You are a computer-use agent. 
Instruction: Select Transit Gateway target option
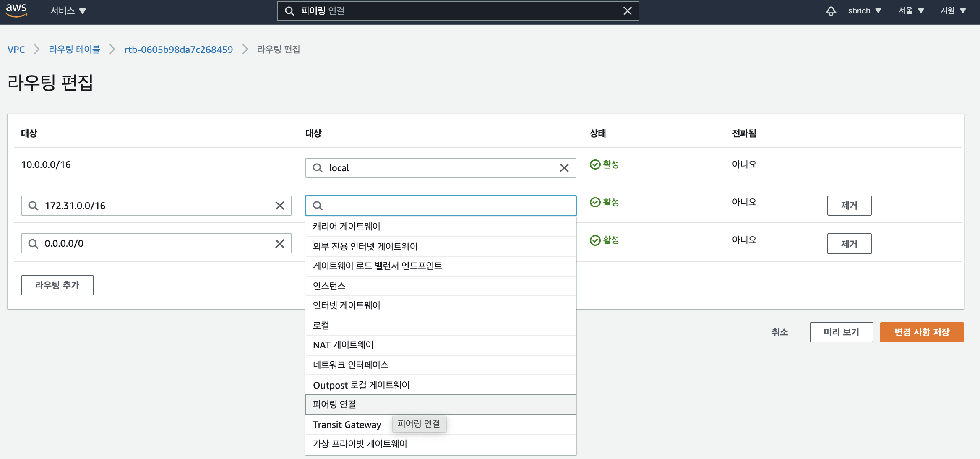coord(347,425)
